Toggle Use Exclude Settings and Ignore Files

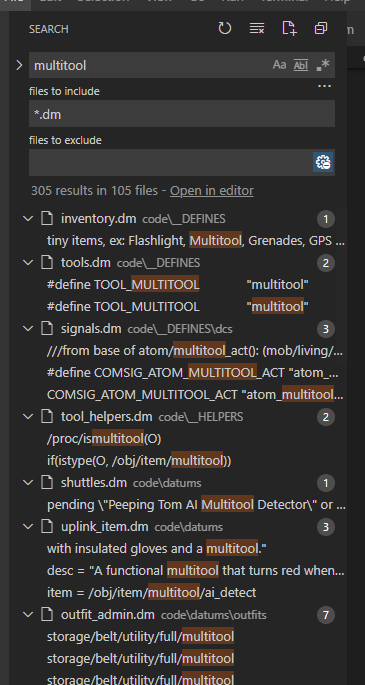click(x=323, y=162)
